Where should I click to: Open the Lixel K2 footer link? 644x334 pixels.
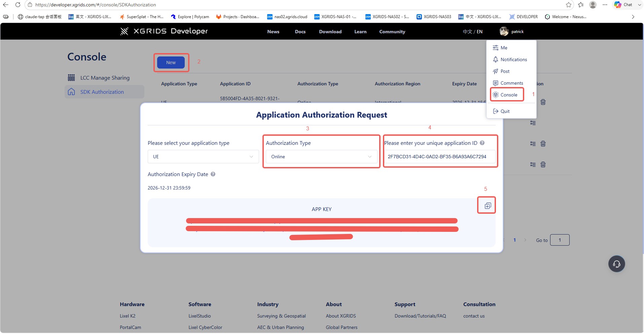click(x=128, y=316)
